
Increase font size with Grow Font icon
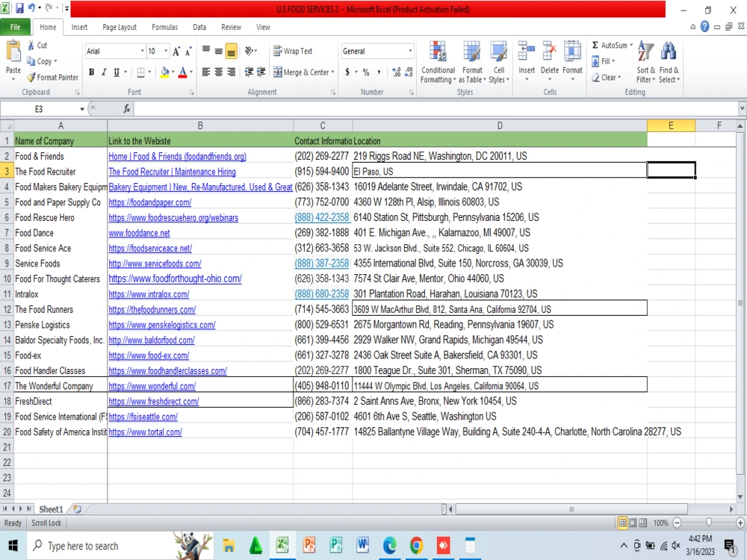click(x=176, y=52)
